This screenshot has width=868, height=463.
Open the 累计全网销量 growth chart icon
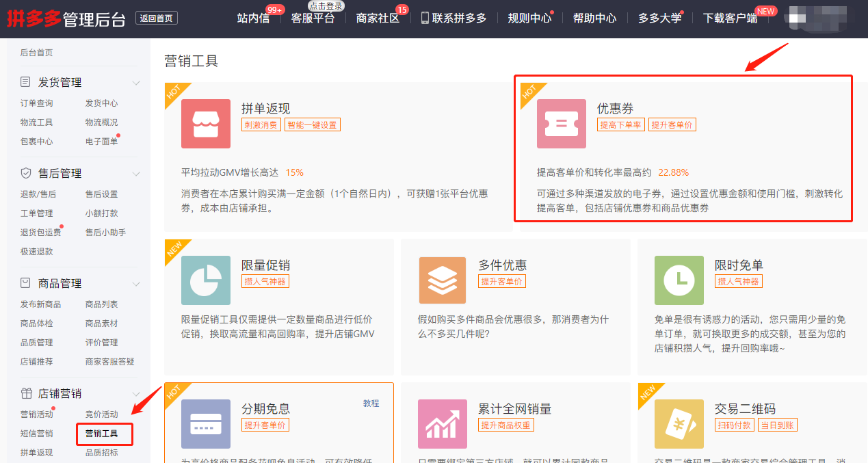point(443,424)
